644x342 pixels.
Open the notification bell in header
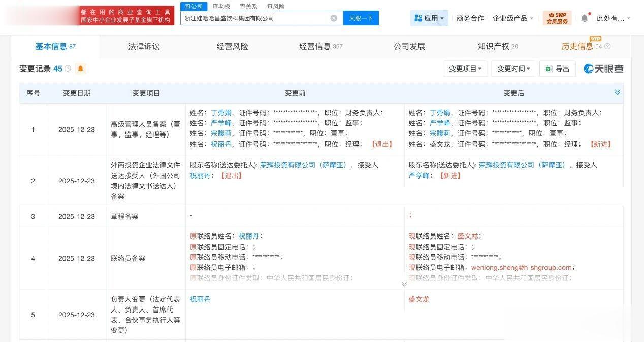pyautogui.click(x=585, y=18)
